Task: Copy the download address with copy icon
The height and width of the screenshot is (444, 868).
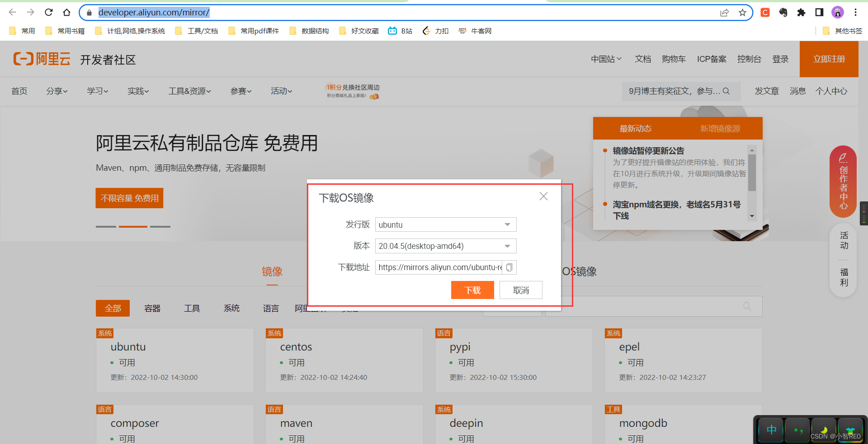Action: (x=509, y=267)
